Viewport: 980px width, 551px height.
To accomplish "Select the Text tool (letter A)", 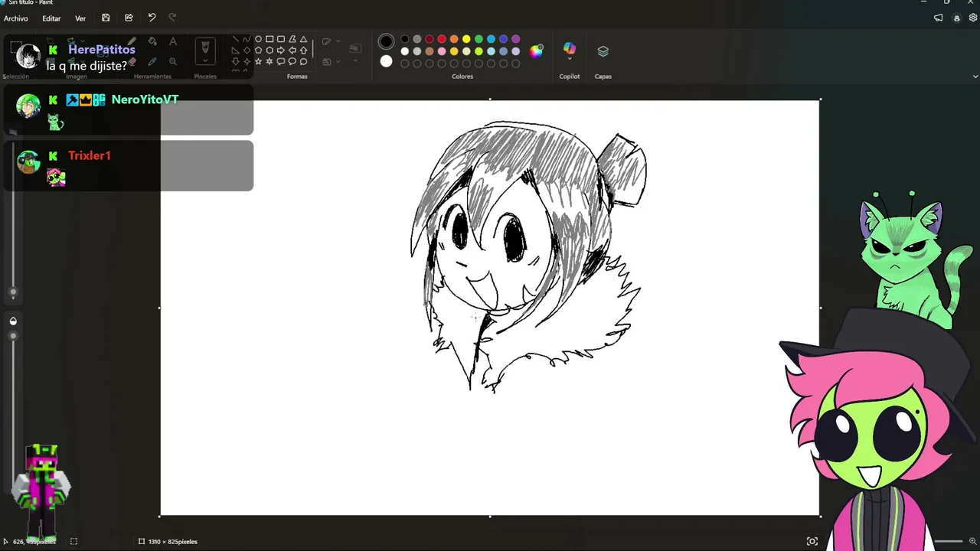I will [173, 41].
